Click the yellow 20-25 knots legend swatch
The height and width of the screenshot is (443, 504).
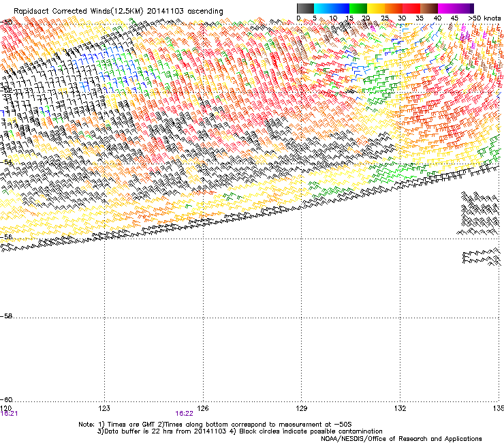[376, 8]
